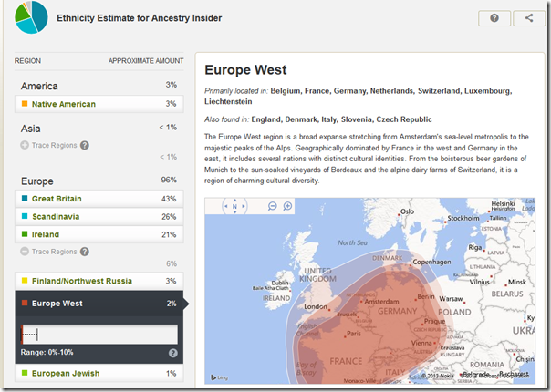The height and width of the screenshot is (392, 551).
Task: Click the Europe heading
Action: pyautogui.click(x=37, y=181)
